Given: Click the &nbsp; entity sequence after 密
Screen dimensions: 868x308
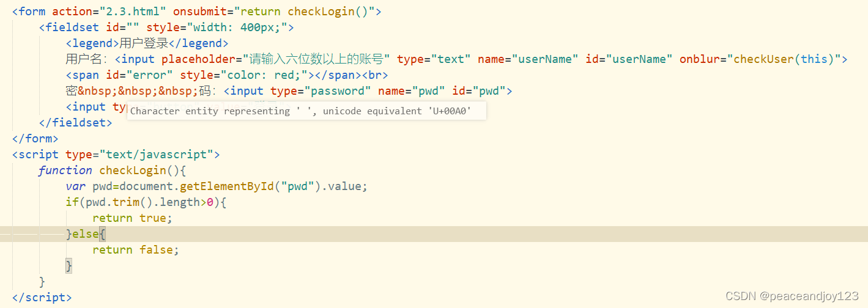Looking at the screenshot, I should pyautogui.click(x=138, y=91).
